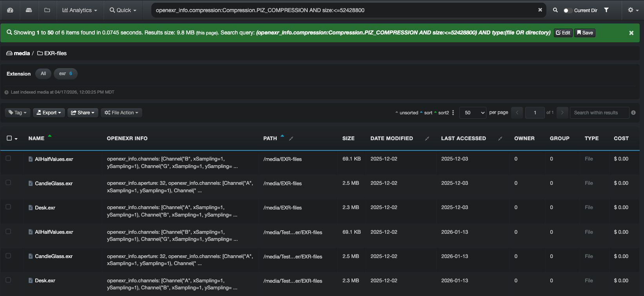The width and height of the screenshot is (644, 296).
Task: Dismiss the green results banner
Action: 631,33
